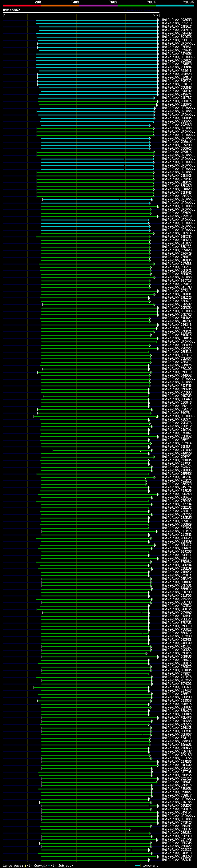This screenshot has height=868, width=197.
Task: Open hit UniRef100_Q9M9L7
Action: 177,26
